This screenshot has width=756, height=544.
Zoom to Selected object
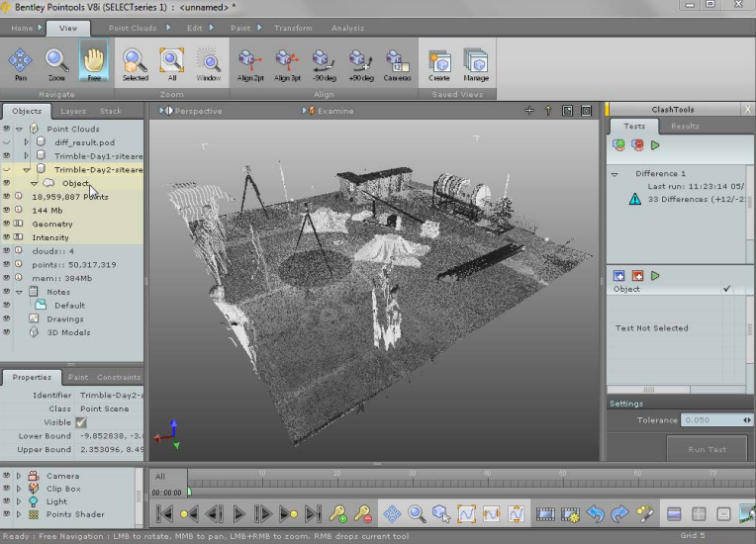click(x=135, y=64)
